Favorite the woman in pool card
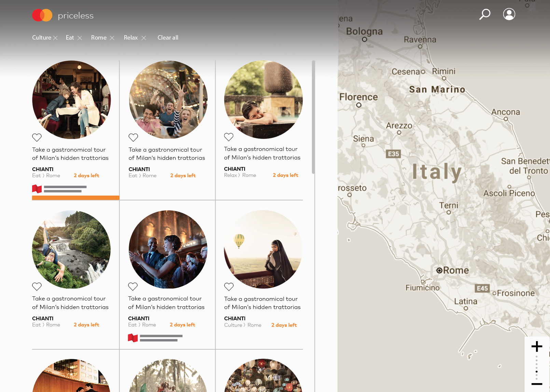Image resolution: width=550 pixels, height=392 pixels. [x=229, y=137]
